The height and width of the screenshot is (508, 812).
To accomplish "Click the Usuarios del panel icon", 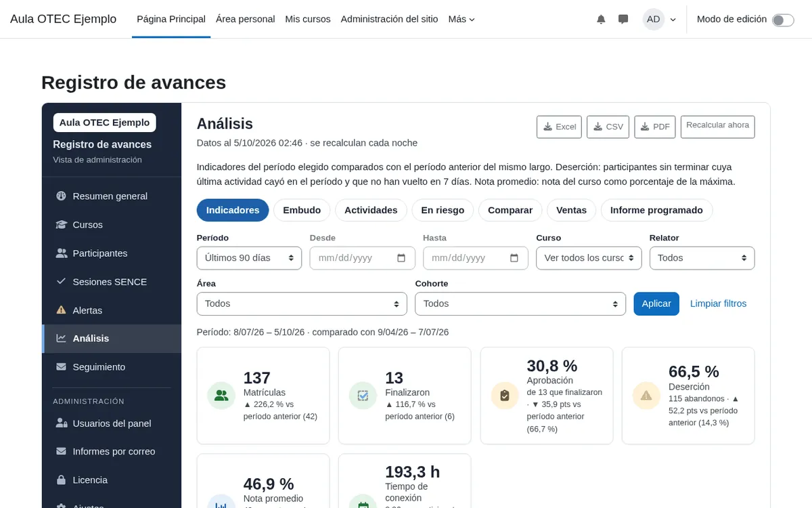I will pyautogui.click(x=61, y=423).
